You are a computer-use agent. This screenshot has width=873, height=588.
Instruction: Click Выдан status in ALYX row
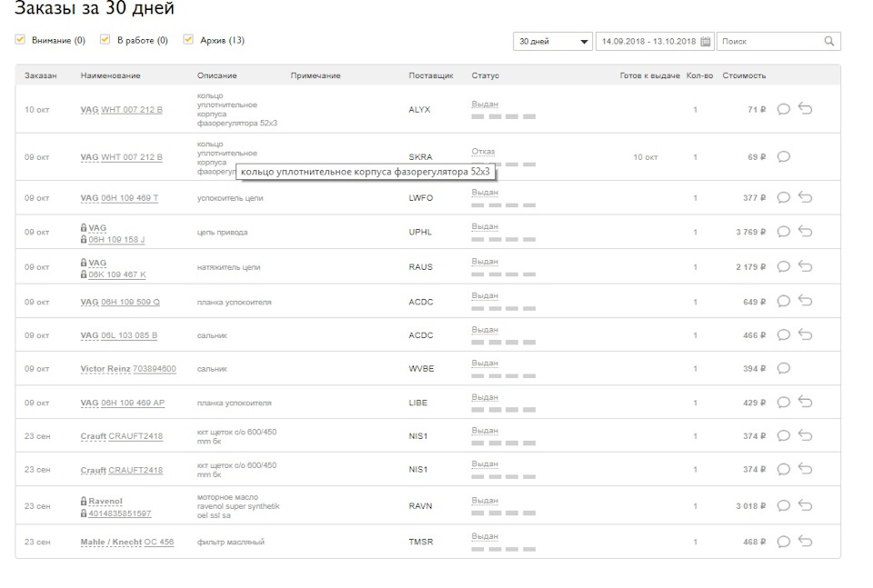click(485, 104)
